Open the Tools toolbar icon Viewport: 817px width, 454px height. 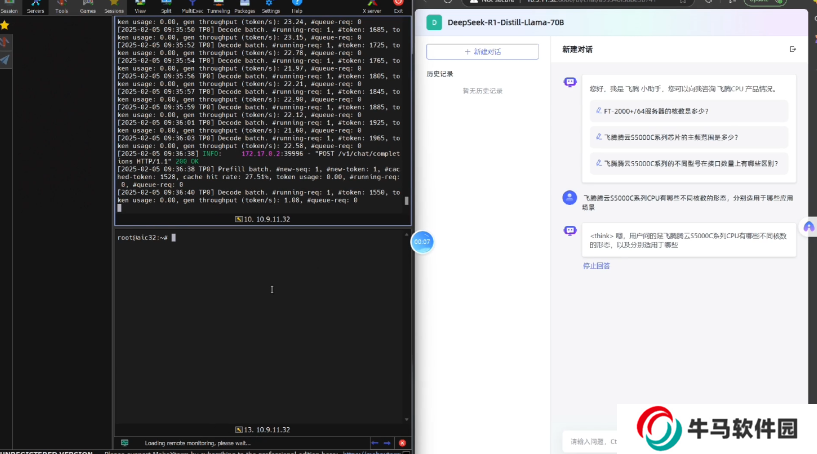pos(62,6)
